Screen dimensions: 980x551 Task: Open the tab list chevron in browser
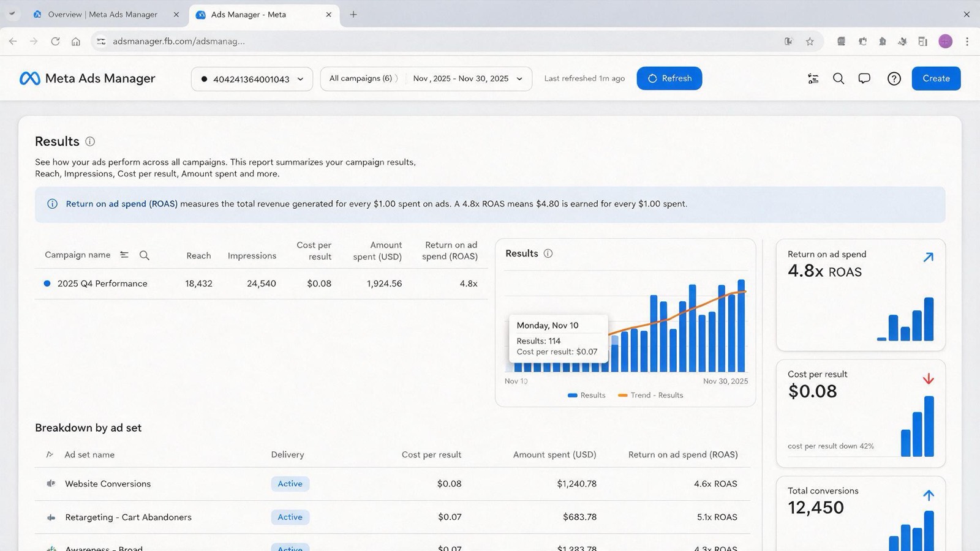click(x=12, y=13)
